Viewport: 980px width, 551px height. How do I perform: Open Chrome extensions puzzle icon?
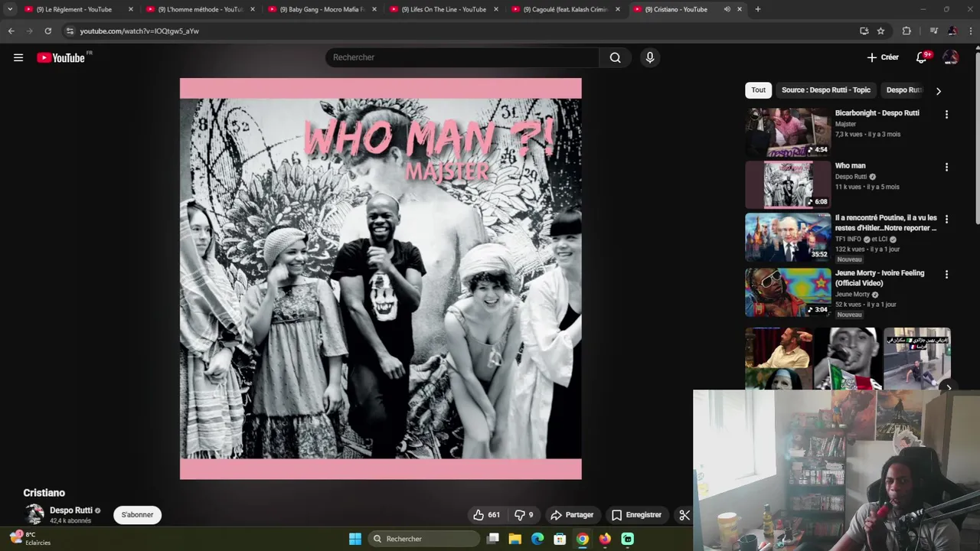(906, 31)
